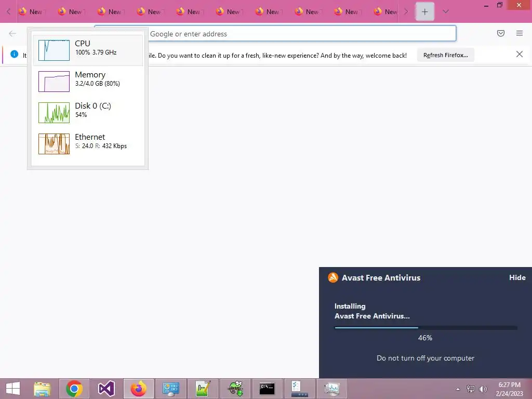Image resolution: width=532 pixels, height=399 pixels.
Task: Open Visual Studio from the taskbar
Action: pyautogui.click(x=106, y=389)
